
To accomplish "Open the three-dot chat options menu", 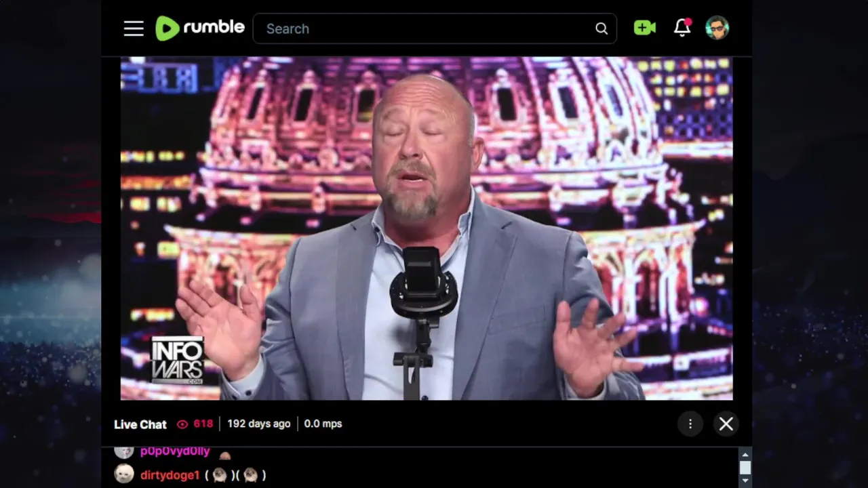I will (690, 424).
